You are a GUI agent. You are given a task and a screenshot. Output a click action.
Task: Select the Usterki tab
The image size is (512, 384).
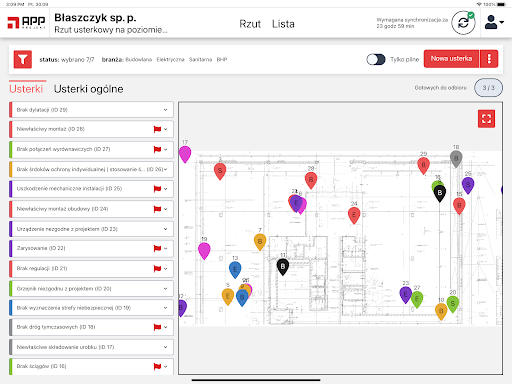click(26, 89)
